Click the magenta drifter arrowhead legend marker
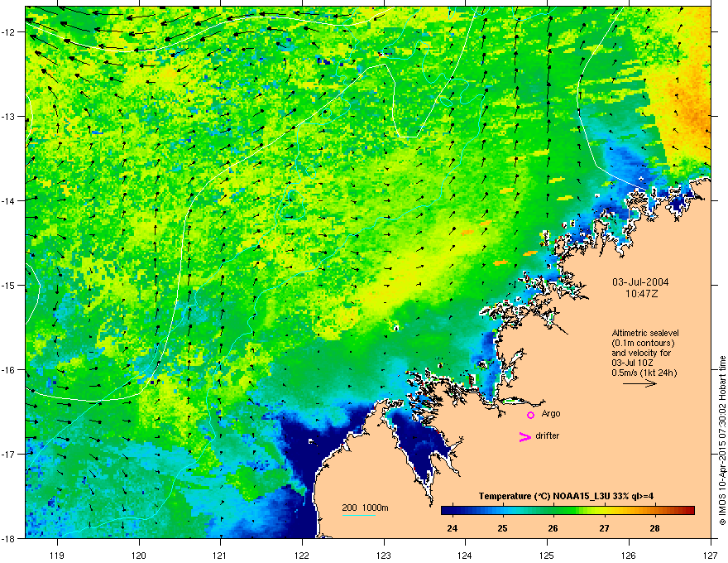The width and height of the screenshot is (728, 563). (525, 436)
